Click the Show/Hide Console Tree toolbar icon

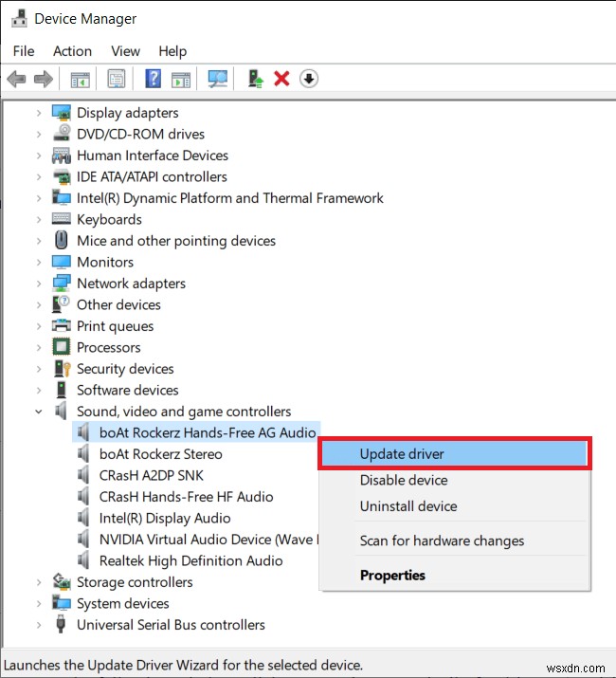point(80,79)
